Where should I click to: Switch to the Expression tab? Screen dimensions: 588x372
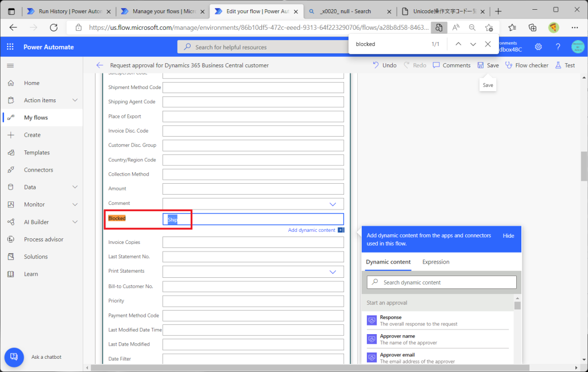pyautogui.click(x=436, y=262)
